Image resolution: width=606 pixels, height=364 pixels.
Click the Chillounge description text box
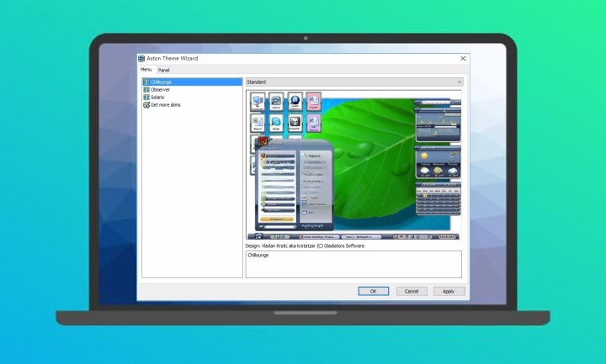click(353, 264)
